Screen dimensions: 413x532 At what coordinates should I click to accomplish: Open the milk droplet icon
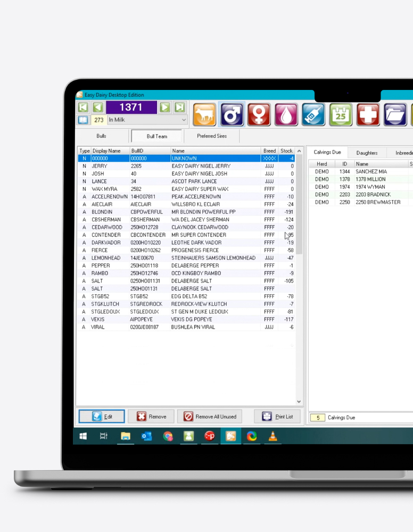(x=286, y=115)
